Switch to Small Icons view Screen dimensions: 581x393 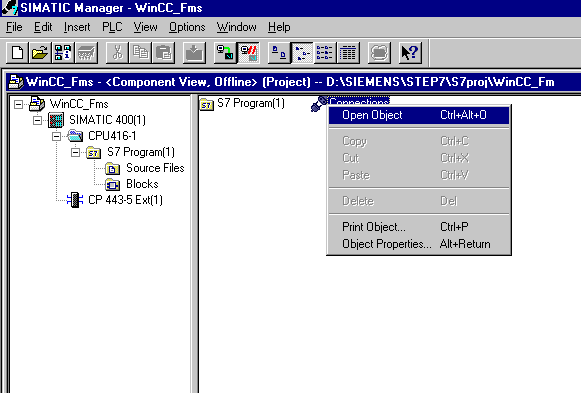click(302, 53)
